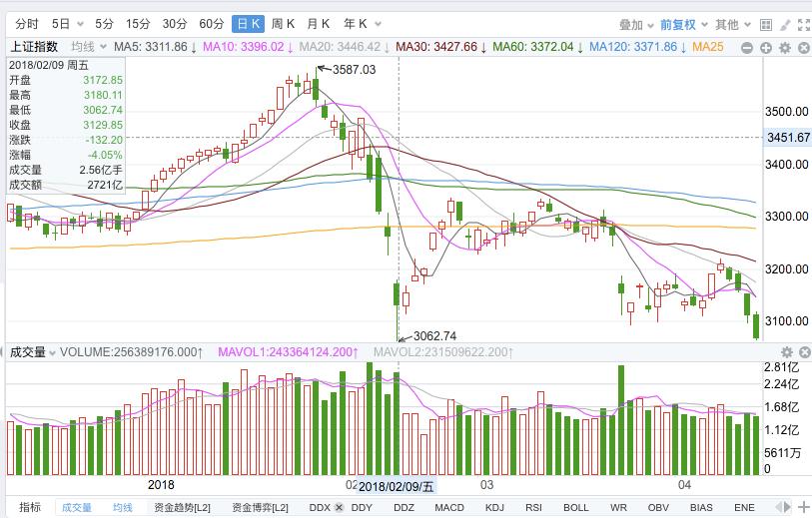The width and height of the screenshot is (812, 518).
Task: Toggle 资金趋势[L2] indicator
Action: pos(183,508)
